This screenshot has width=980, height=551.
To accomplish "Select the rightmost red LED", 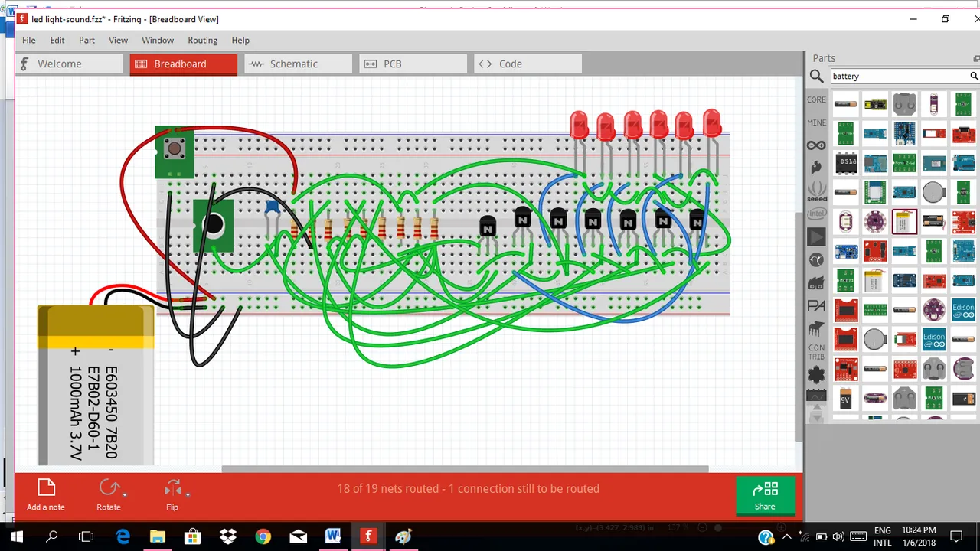I will click(712, 122).
